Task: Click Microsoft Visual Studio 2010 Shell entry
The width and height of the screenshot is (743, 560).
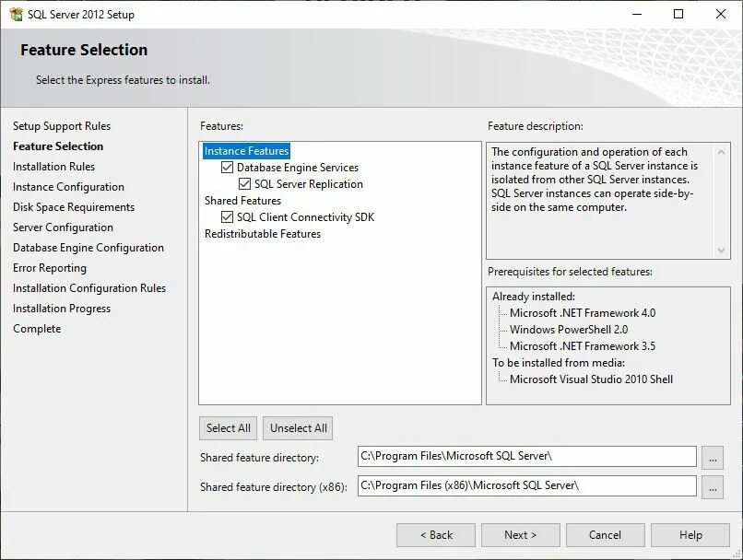Action: pyautogui.click(x=591, y=379)
